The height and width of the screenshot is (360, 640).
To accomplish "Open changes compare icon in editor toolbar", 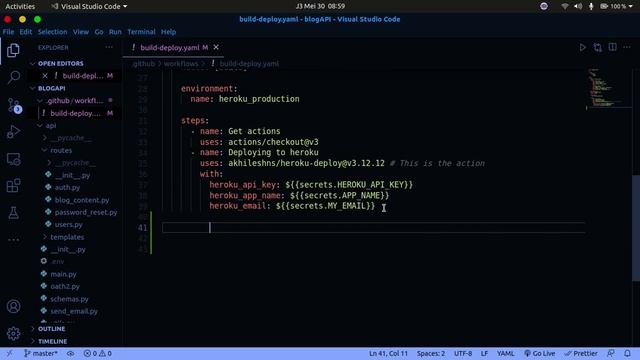I will tap(598, 47).
